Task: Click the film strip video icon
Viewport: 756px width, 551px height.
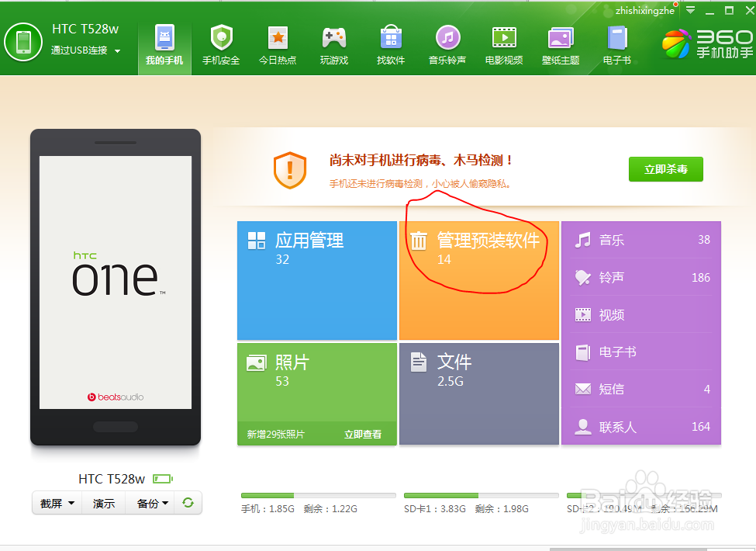Action: (x=582, y=315)
